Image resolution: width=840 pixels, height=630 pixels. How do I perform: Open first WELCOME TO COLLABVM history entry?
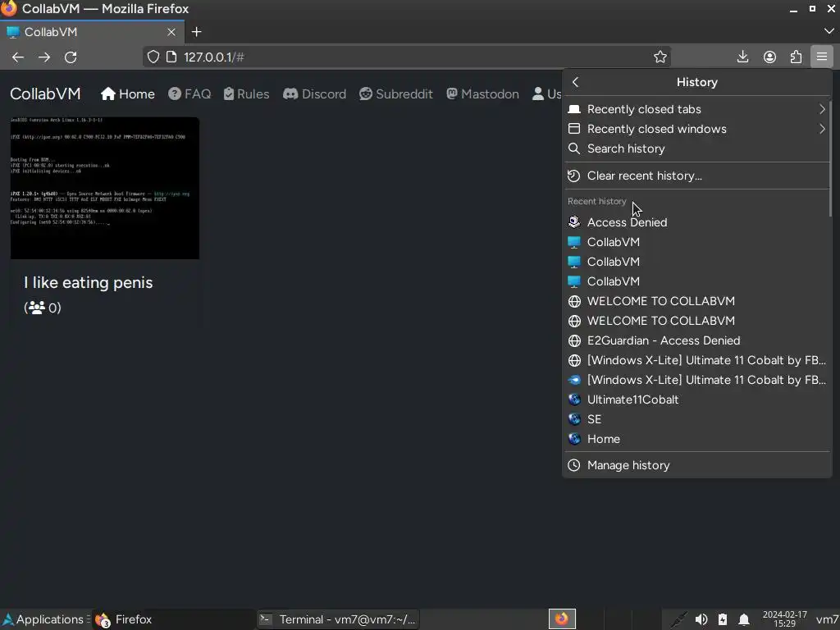point(697,301)
